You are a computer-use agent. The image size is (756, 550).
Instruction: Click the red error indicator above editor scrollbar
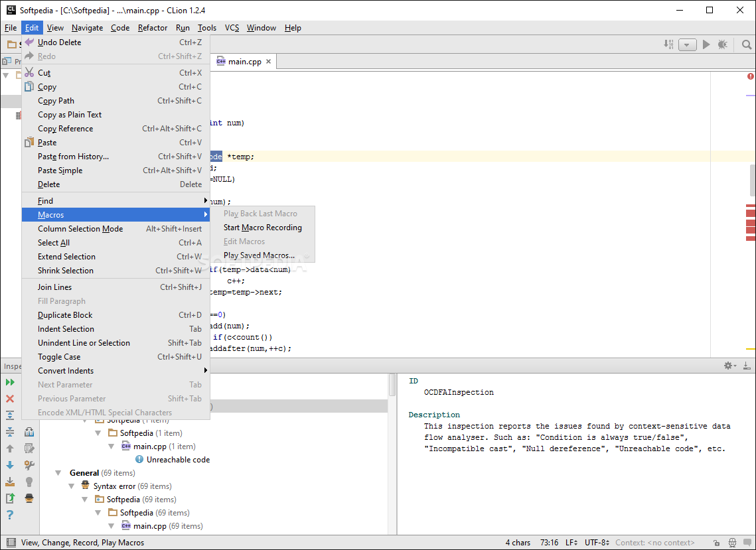(750, 76)
